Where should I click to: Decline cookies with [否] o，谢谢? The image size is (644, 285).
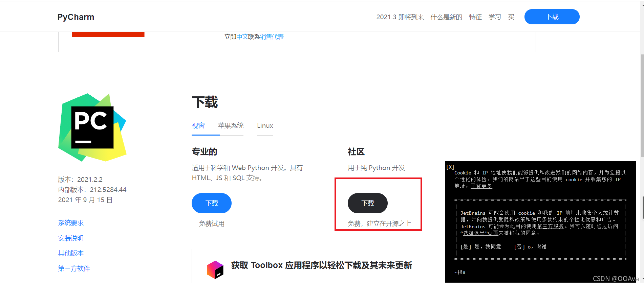[x=530, y=247]
